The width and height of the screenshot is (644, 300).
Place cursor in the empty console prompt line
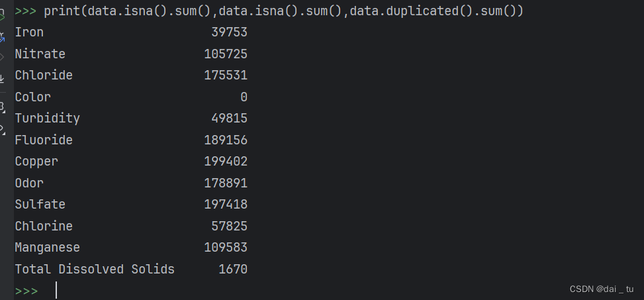tap(328, 290)
